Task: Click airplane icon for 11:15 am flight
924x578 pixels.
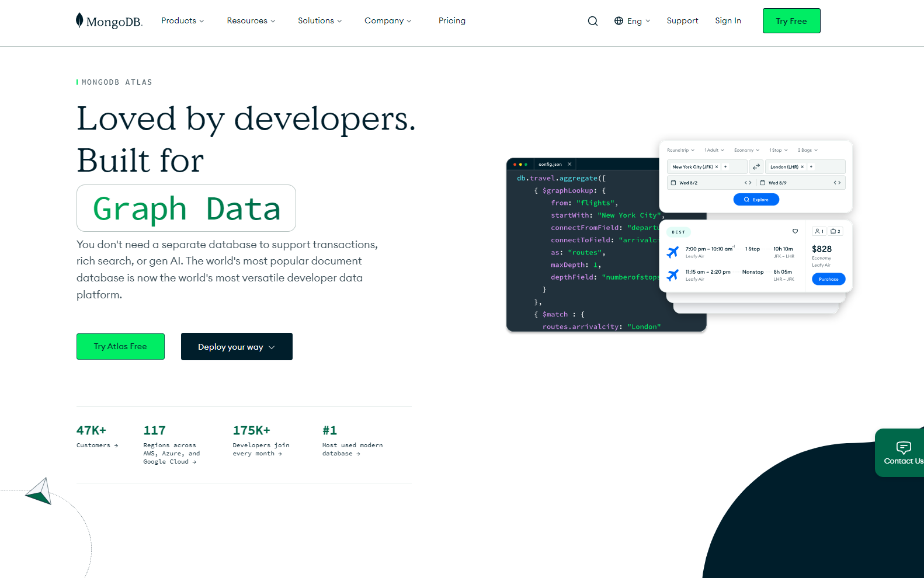Action: (673, 274)
